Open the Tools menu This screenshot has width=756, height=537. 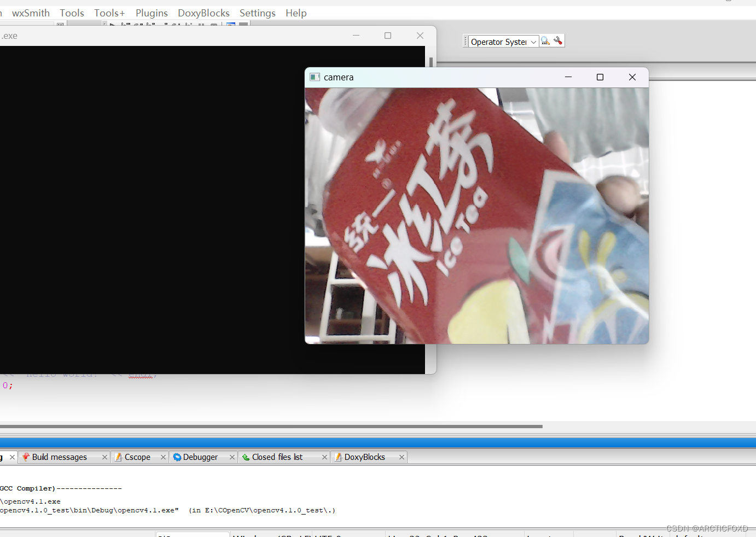(72, 13)
